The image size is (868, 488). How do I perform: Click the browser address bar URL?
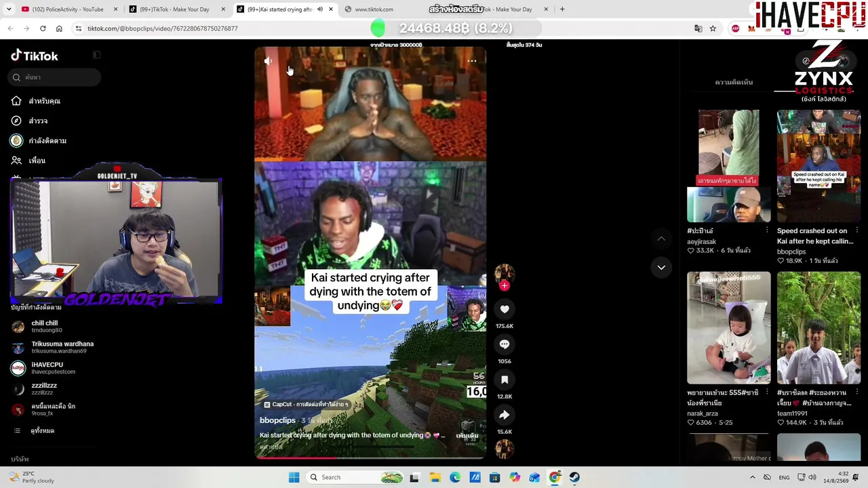tap(163, 28)
